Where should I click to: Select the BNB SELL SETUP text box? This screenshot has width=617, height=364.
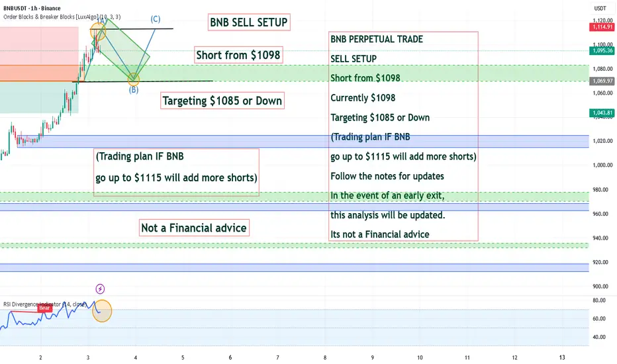coord(248,23)
